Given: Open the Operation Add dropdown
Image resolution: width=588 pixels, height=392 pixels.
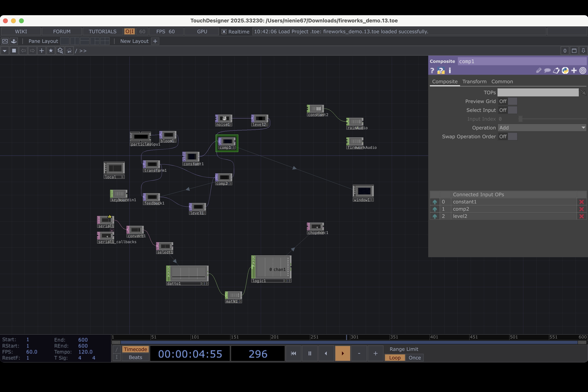Looking at the screenshot, I should (x=542, y=128).
